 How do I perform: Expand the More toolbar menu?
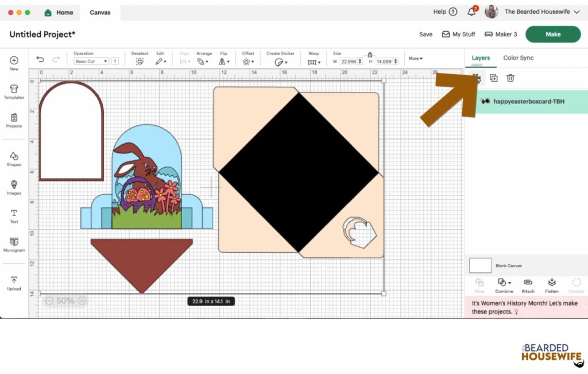[x=416, y=59]
